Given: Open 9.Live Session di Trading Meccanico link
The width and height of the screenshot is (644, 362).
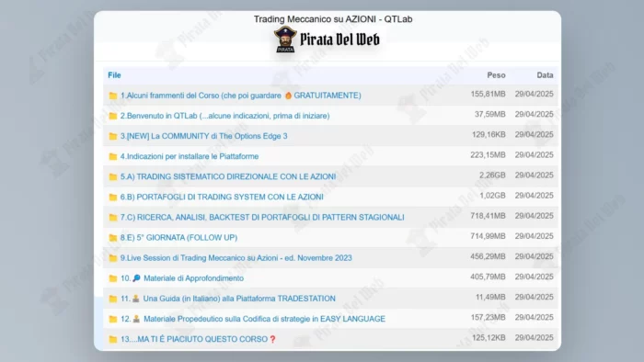Looking at the screenshot, I should pyautogui.click(x=236, y=258).
